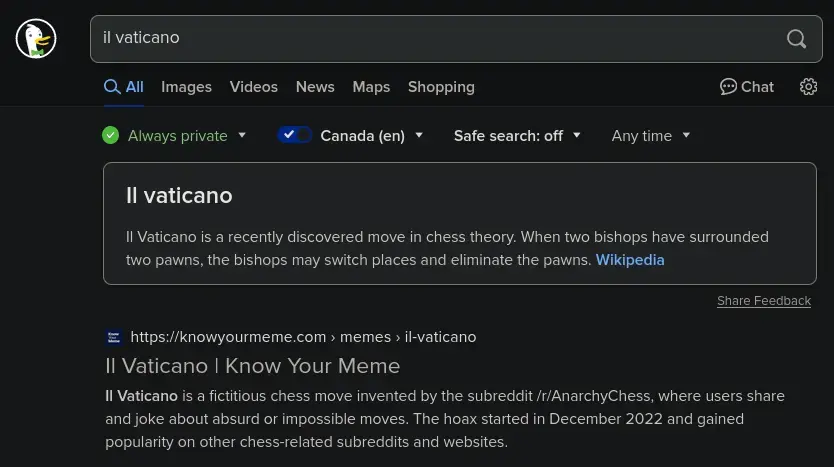834x467 pixels.
Task: Toggle the Canada region switch
Action: 294,135
